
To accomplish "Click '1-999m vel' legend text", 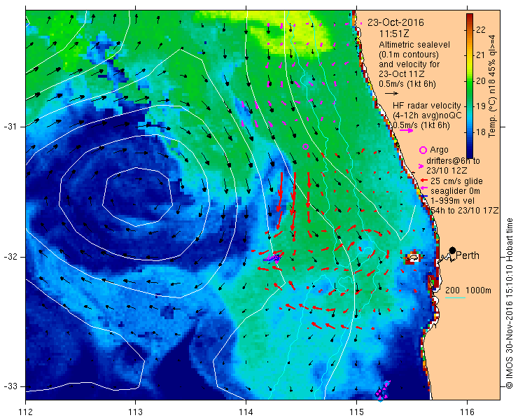I will pos(452,201).
